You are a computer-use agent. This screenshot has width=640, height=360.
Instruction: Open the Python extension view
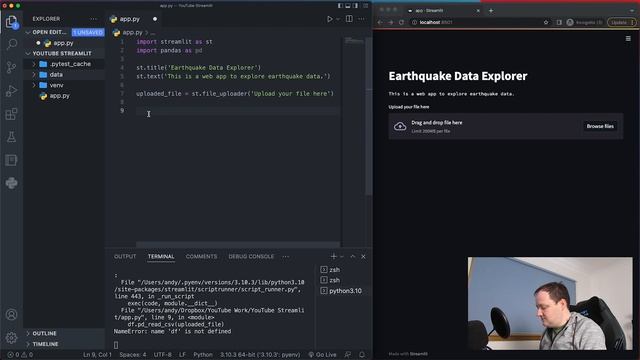11,183
